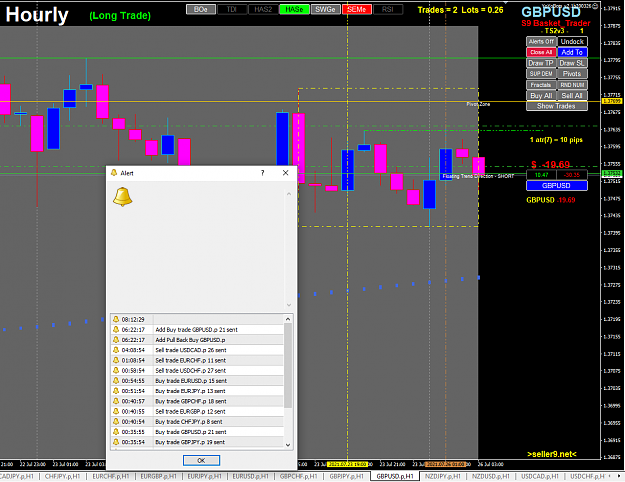Click the RND NUM button
625x482 pixels.
point(572,85)
